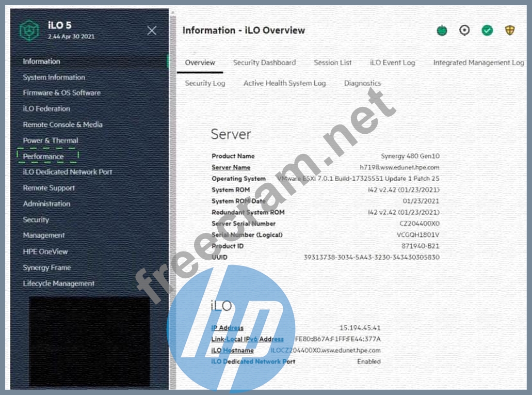Open the Diagnostics tab
This screenshot has width=532, height=395.
click(x=362, y=83)
